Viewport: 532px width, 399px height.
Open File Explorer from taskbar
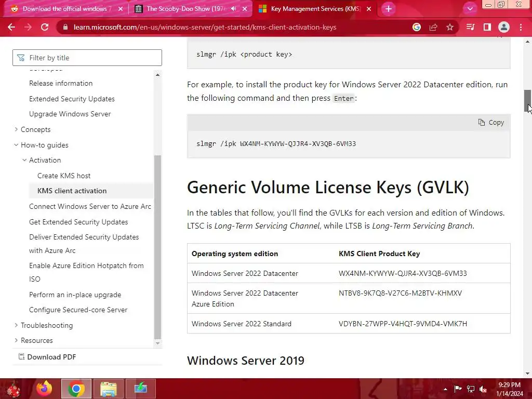(108, 389)
